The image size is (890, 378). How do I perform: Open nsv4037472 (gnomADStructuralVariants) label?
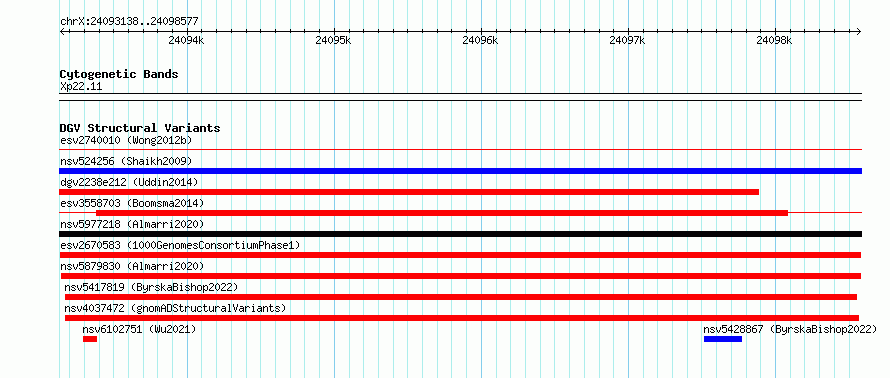[x=175, y=308]
